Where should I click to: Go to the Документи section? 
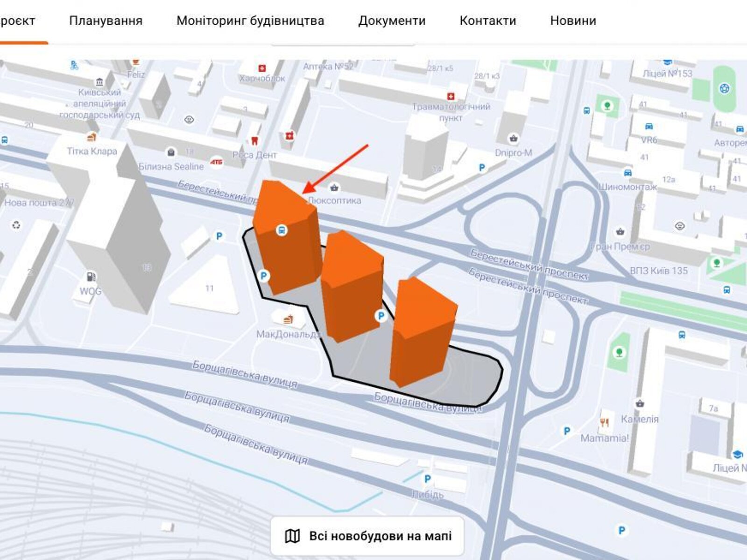pyautogui.click(x=391, y=21)
